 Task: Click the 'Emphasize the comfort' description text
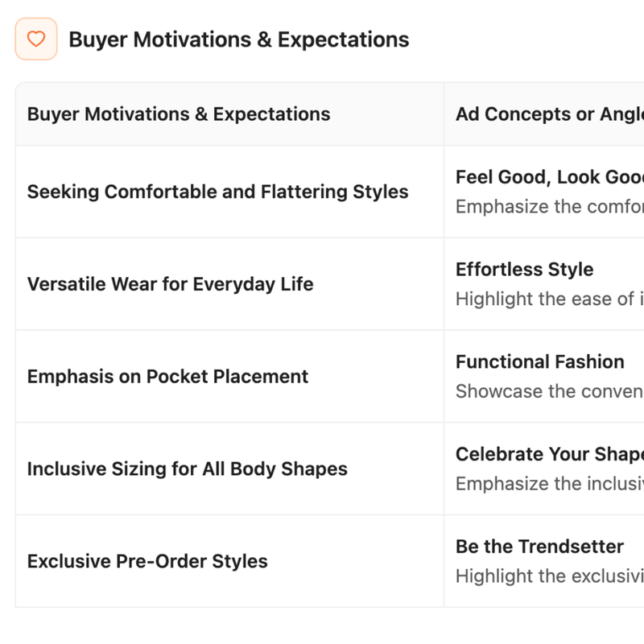(x=550, y=207)
